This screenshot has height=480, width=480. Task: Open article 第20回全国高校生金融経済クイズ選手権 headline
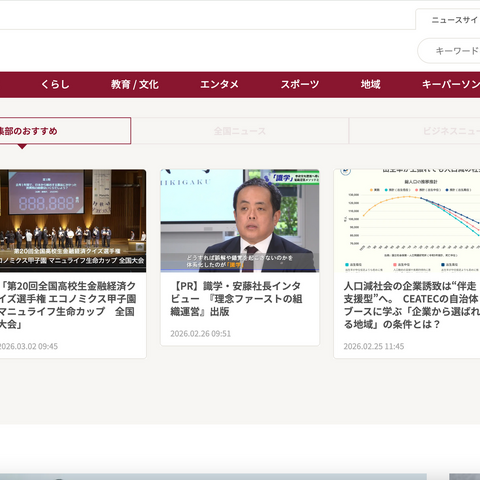pos(68,305)
